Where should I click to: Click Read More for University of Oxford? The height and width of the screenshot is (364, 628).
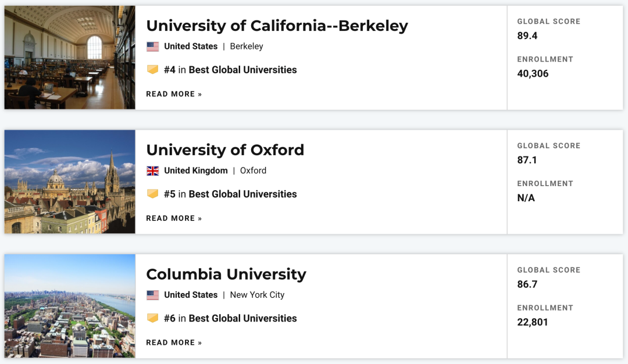[x=174, y=219]
